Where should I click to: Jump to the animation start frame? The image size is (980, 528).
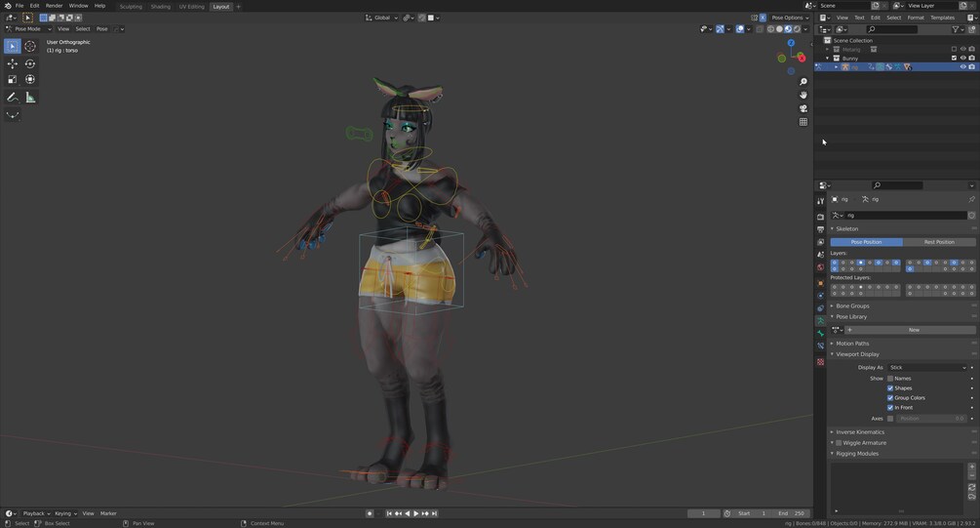tap(389, 513)
